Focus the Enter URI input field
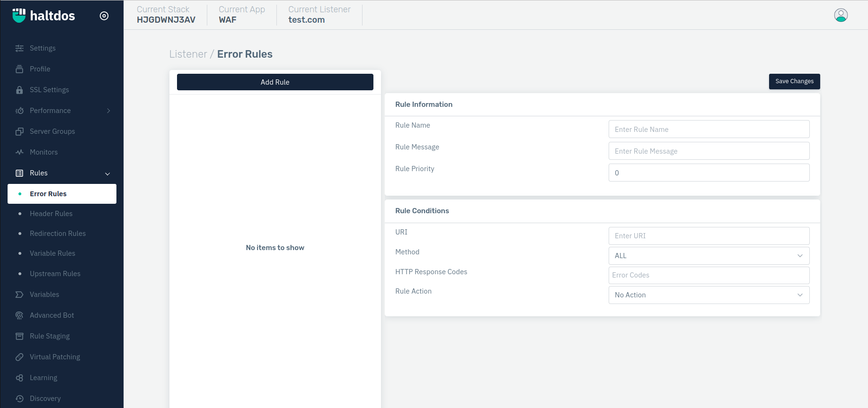The image size is (868, 408). coord(709,236)
